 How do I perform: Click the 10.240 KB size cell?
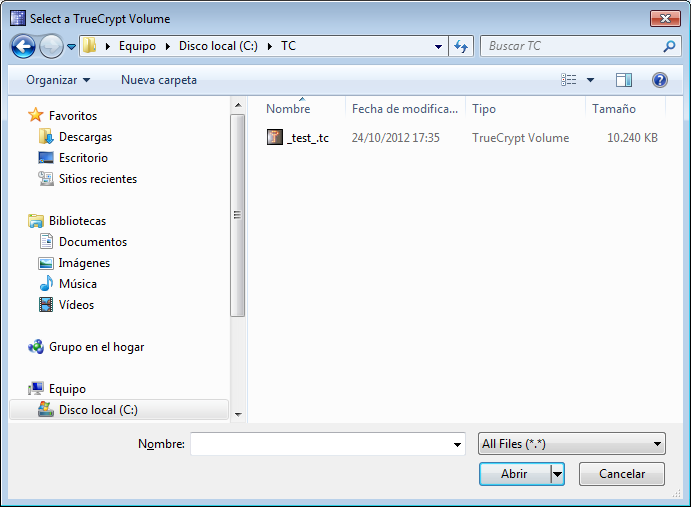632,138
